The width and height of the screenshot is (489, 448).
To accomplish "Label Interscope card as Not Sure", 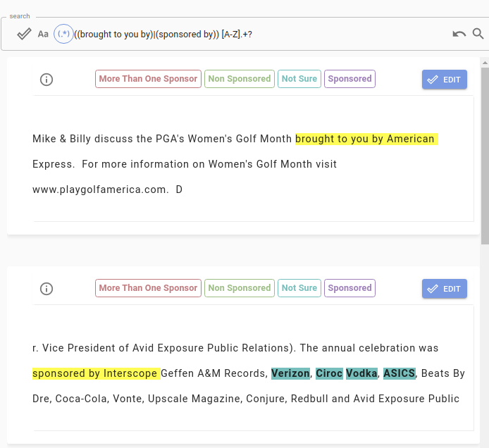I will (299, 288).
